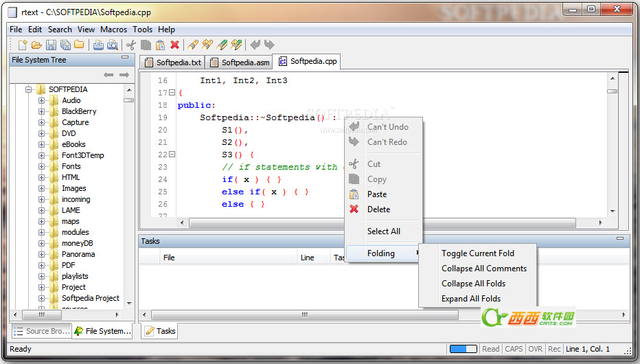
Task: Open Print Preview from the toolbar
Action: (112, 45)
